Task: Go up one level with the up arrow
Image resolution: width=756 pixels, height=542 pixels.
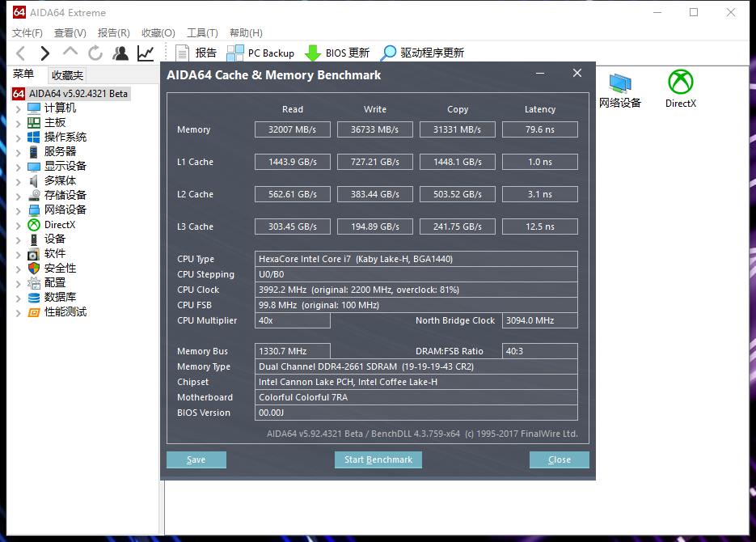Action: point(70,52)
